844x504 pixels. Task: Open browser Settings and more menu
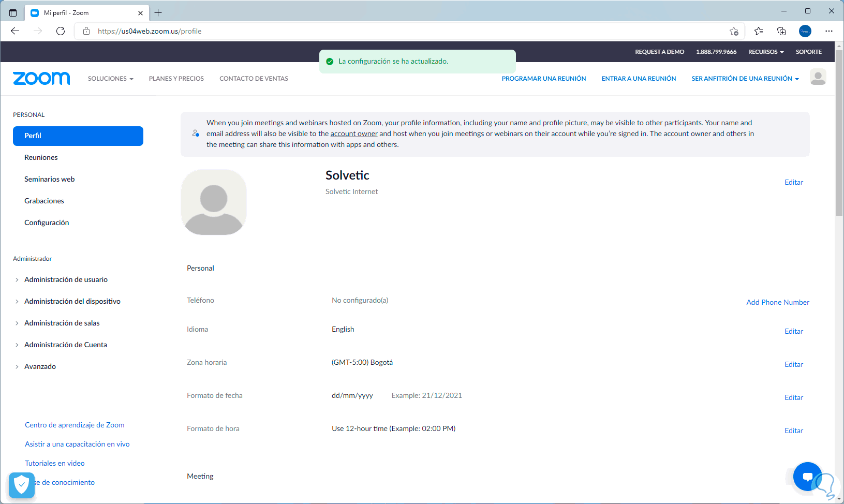pyautogui.click(x=829, y=31)
